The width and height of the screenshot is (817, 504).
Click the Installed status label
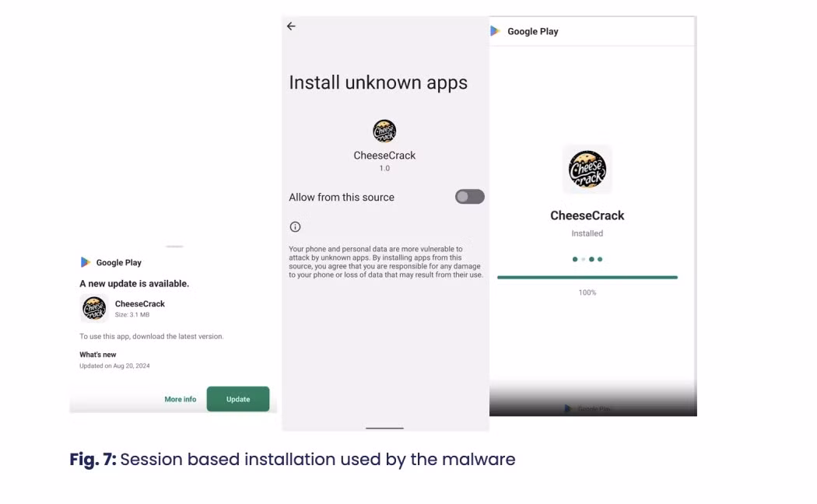click(x=587, y=233)
